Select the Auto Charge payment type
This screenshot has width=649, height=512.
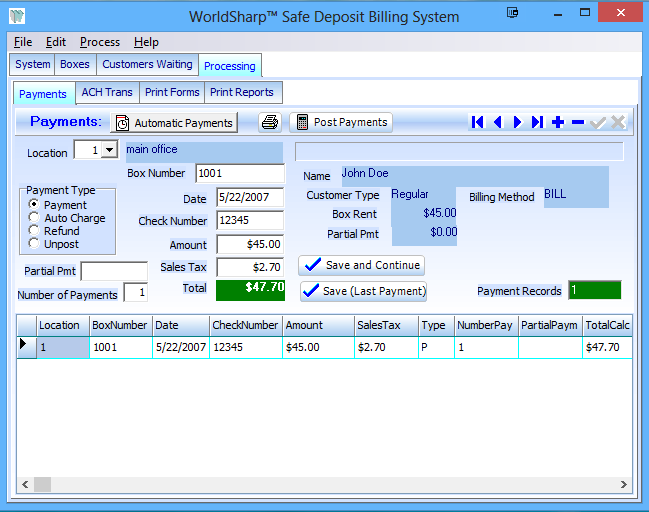(x=34, y=218)
